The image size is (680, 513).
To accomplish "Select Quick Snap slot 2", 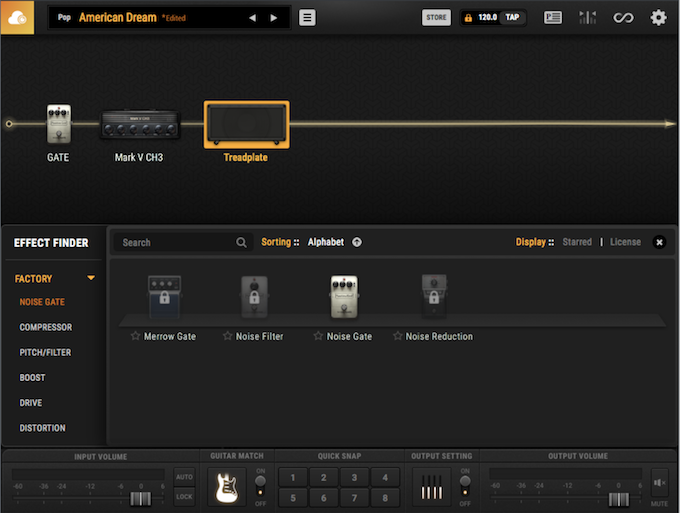I will 324,477.
